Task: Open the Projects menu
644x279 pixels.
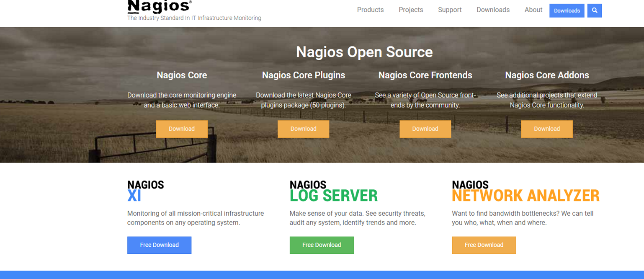Action: point(411,10)
